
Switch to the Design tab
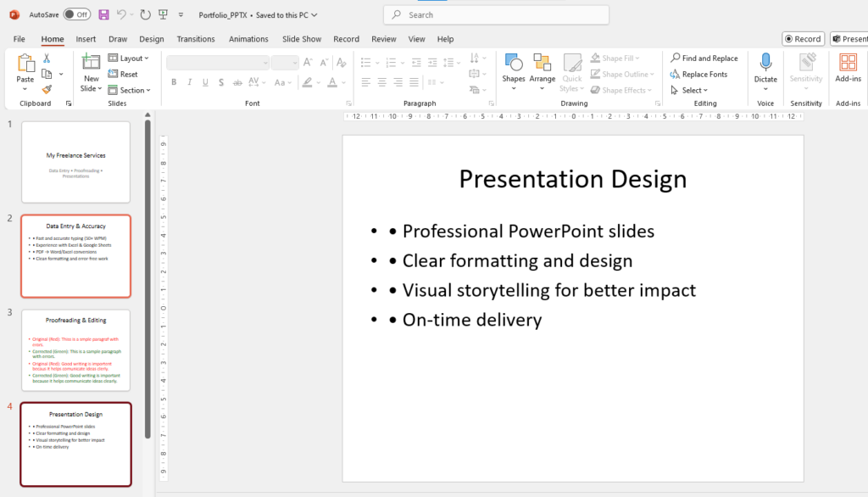pos(152,39)
